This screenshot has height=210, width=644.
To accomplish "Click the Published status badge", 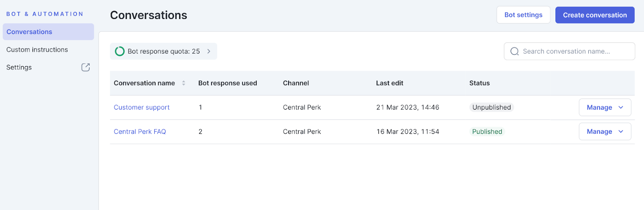I will click(x=487, y=131).
